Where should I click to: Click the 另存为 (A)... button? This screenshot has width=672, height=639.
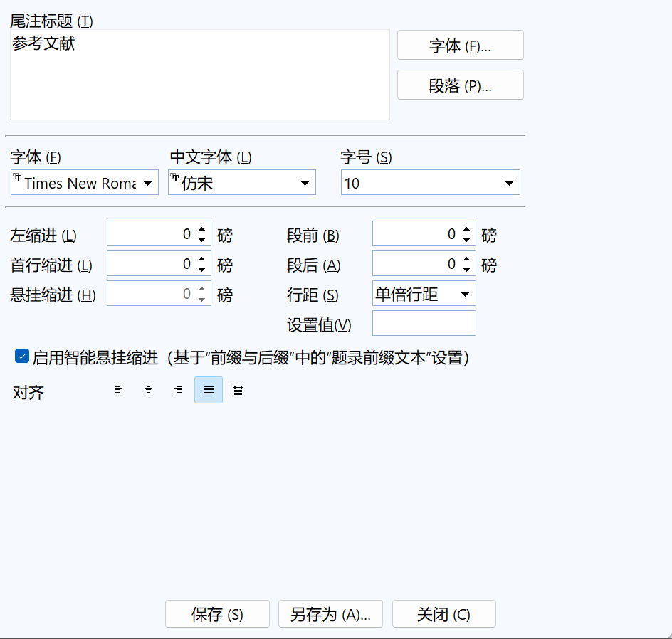330,614
